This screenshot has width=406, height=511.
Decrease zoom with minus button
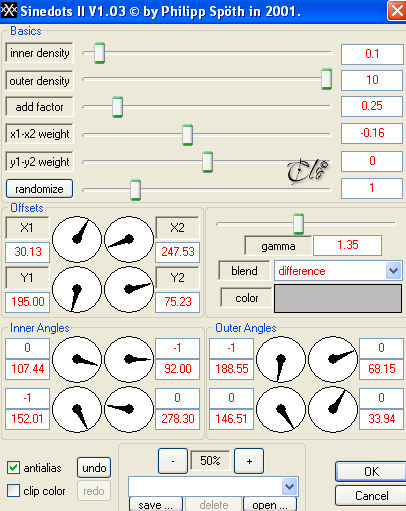point(173,461)
